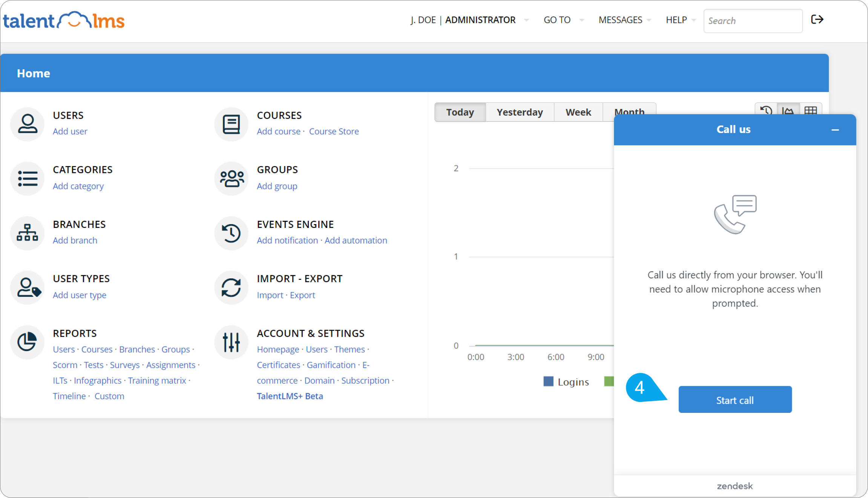Click the Courses book icon
Image resolution: width=868 pixels, height=498 pixels.
pos(231,124)
